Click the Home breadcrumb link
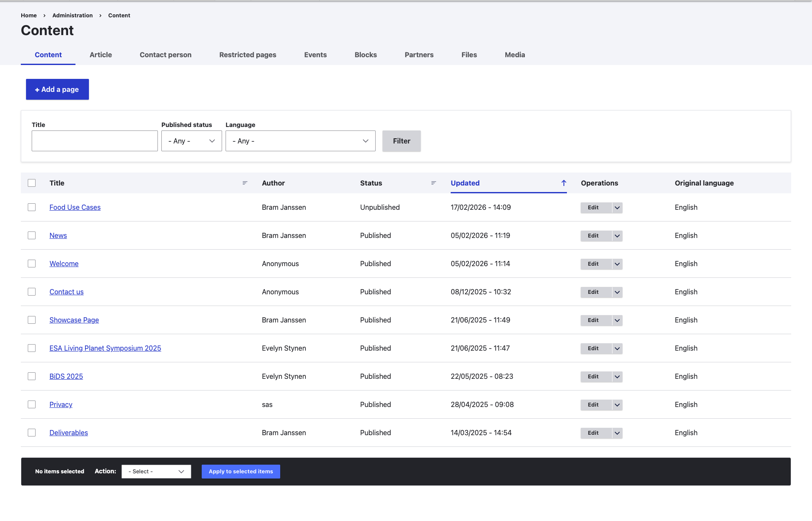Image resolution: width=812 pixels, height=521 pixels. (x=29, y=15)
